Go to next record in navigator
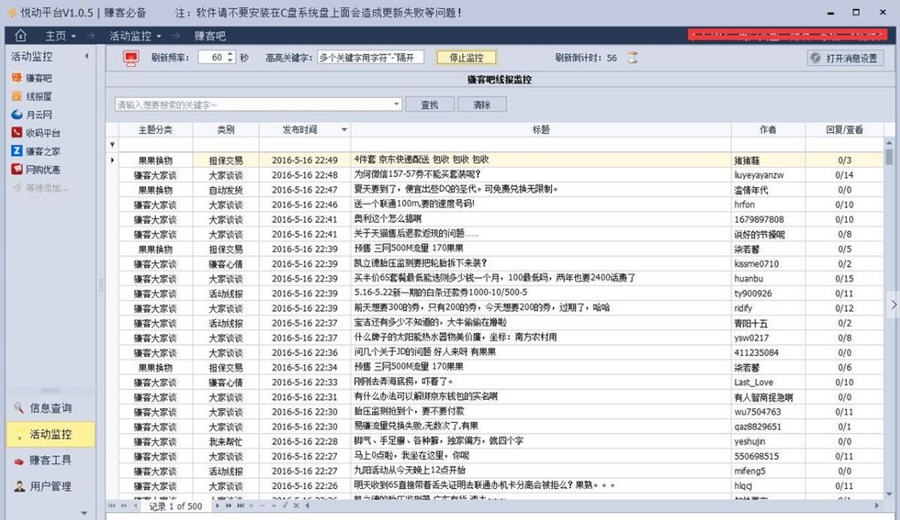900x520 pixels. pos(217,506)
